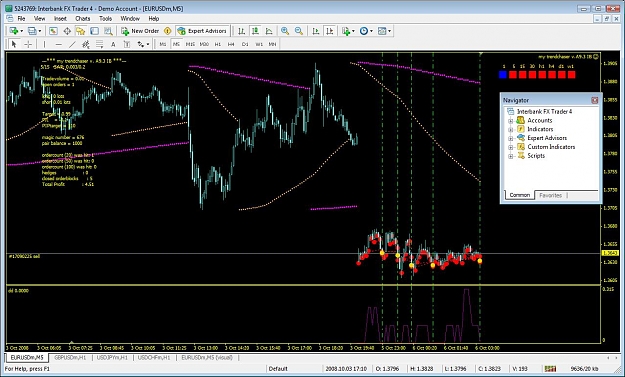The image size is (625, 377).
Task: Expand the Scripts node in Navigator
Action: 511,156
